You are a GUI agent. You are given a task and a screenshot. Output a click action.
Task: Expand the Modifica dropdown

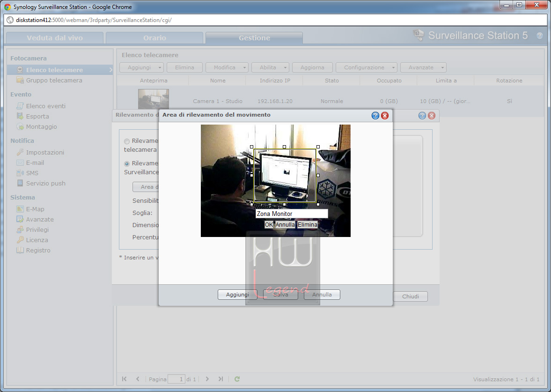click(x=244, y=67)
